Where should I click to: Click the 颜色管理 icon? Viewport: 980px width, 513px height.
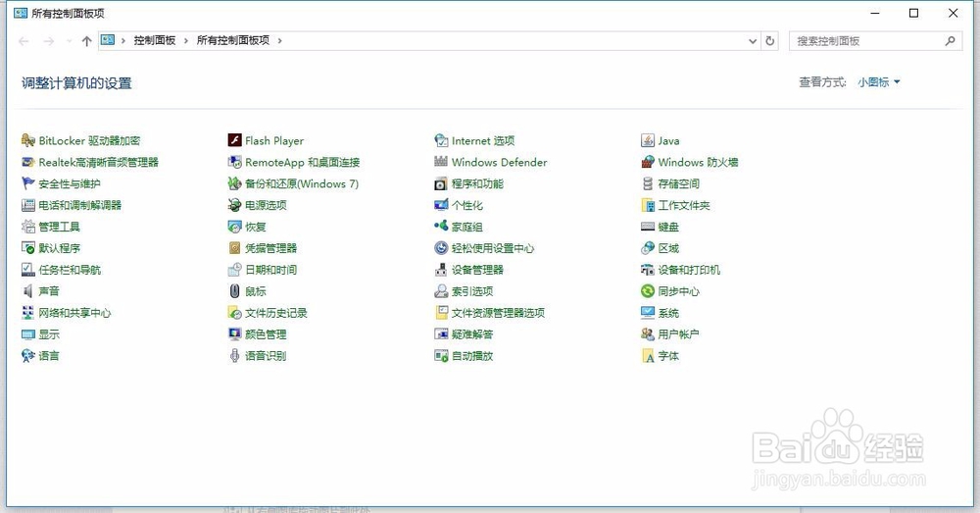(x=234, y=334)
